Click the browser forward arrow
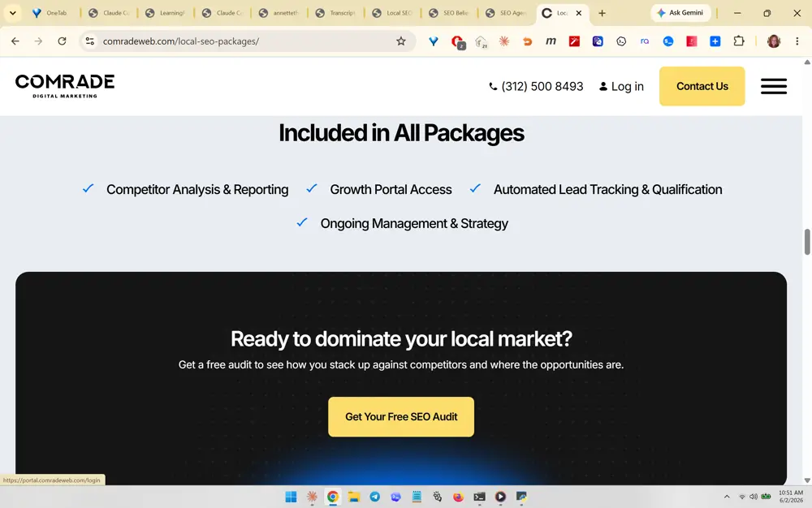 pos(38,41)
